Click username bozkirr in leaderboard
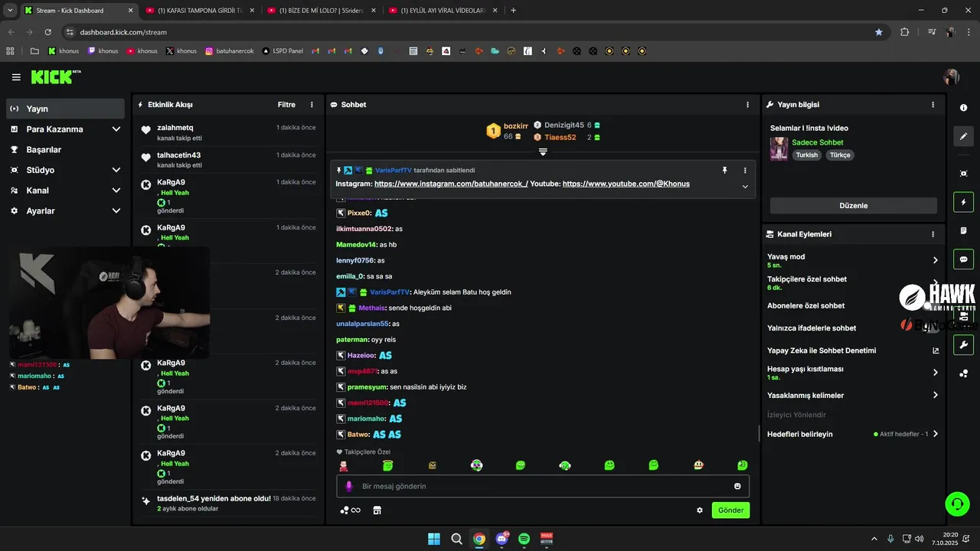The width and height of the screenshot is (980, 551). (x=516, y=126)
